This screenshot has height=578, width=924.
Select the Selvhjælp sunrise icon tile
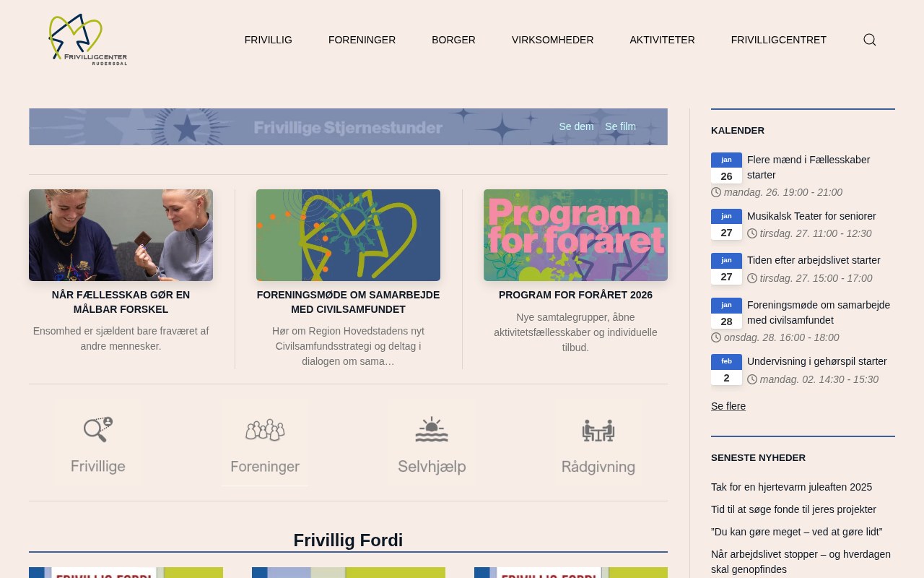coord(432,442)
